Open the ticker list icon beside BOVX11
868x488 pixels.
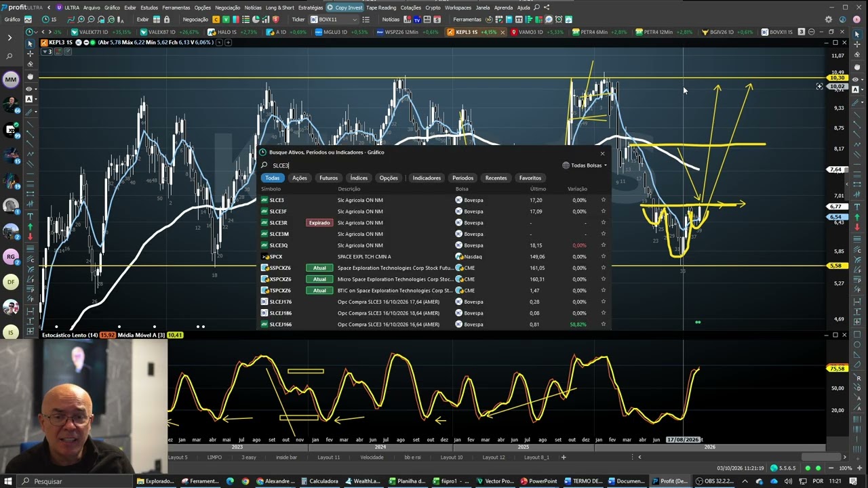[366, 20]
